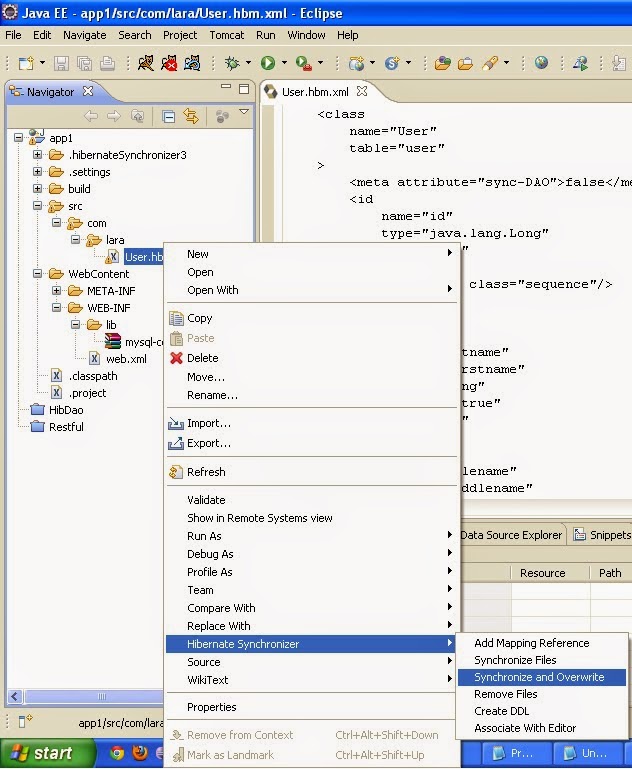Restart Tomcat using the third cat icon
This screenshot has width=632, height=769.
coord(193,63)
